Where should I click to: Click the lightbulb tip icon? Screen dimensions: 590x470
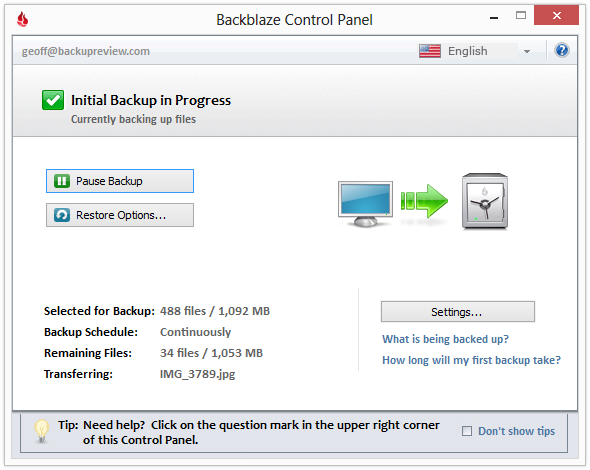(x=41, y=431)
